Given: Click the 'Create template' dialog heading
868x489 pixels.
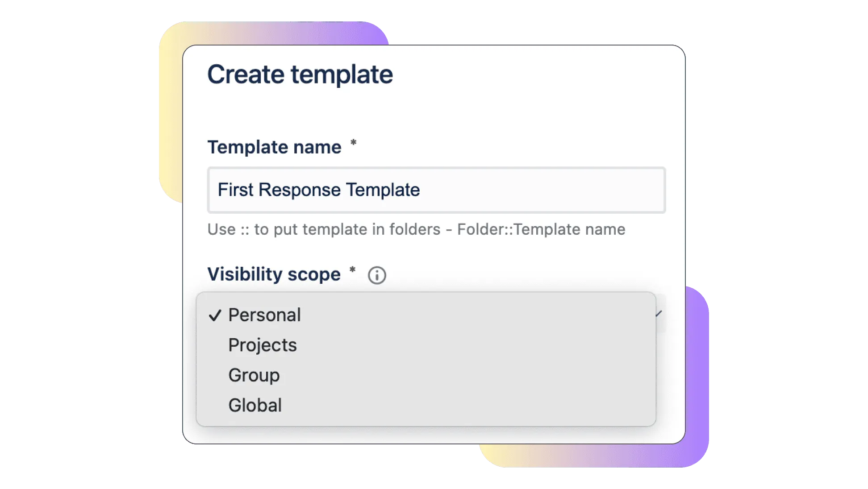Looking at the screenshot, I should [300, 75].
